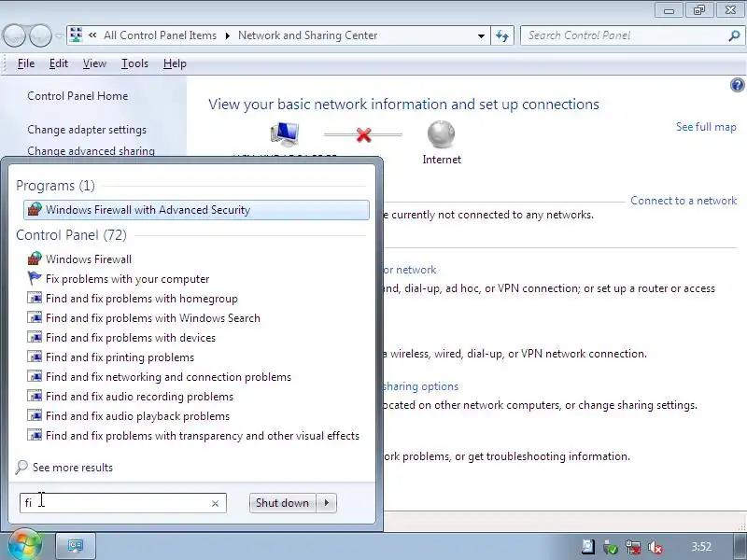The image size is (747, 560).
Task: Click Change adapter settings link
Action: click(87, 130)
